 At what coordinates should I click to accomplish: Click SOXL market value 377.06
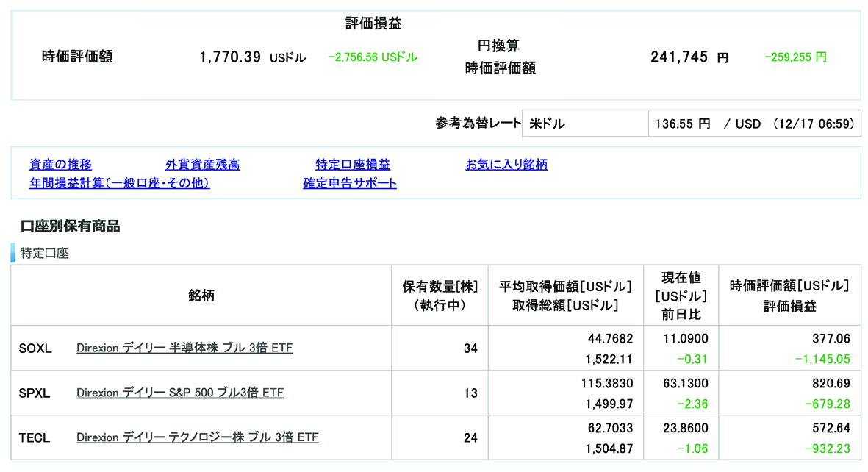[x=831, y=338]
